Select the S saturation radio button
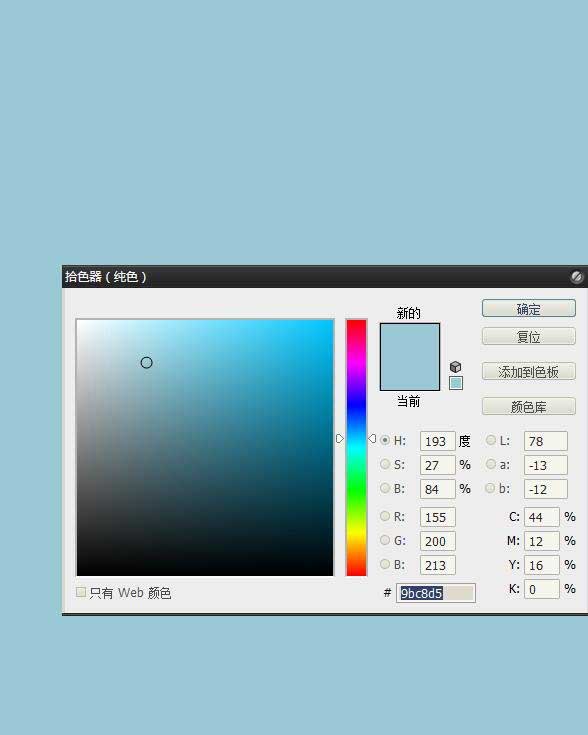The width and height of the screenshot is (588, 735). (x=385, y=464)
